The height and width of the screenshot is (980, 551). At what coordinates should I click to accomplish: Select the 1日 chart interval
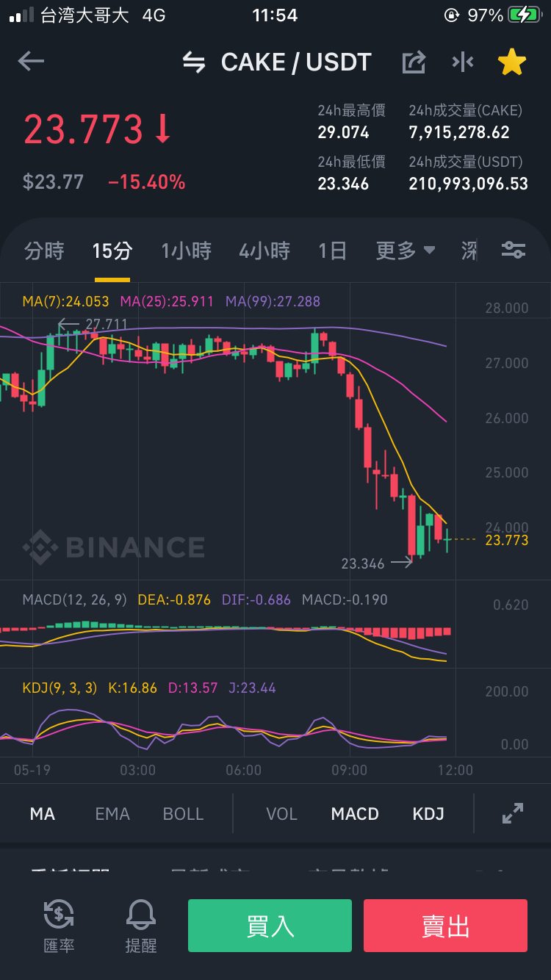click(332, 251)
